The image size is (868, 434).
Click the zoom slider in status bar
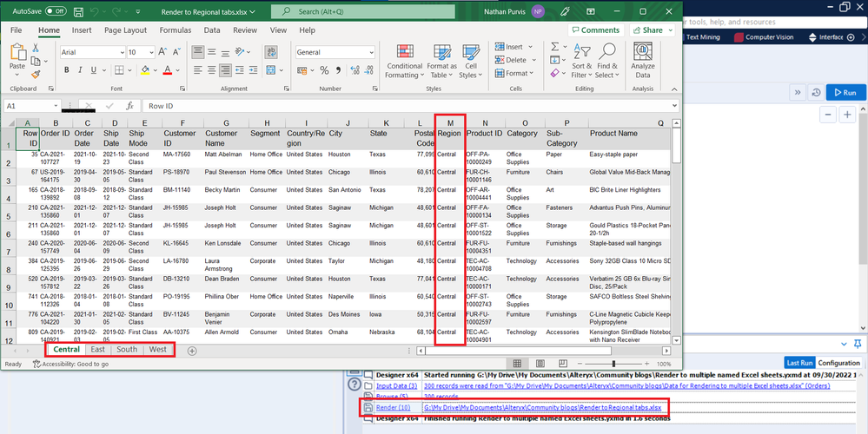(613, 364)
